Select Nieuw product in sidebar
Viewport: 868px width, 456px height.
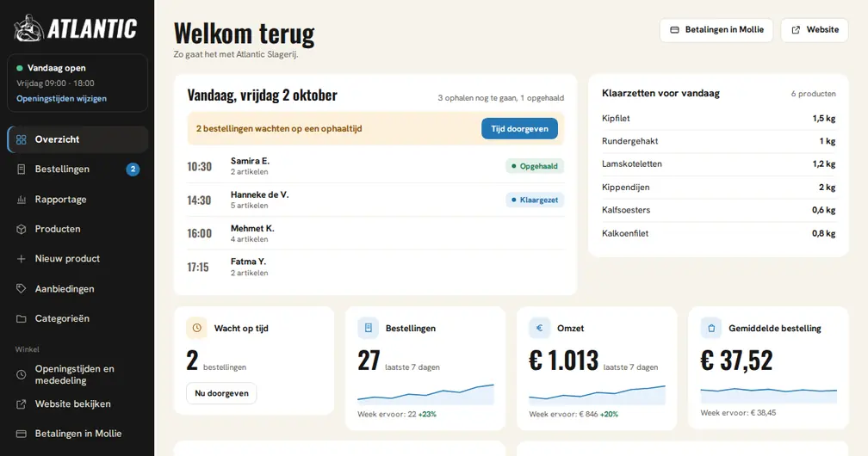(x=77, y=258)
